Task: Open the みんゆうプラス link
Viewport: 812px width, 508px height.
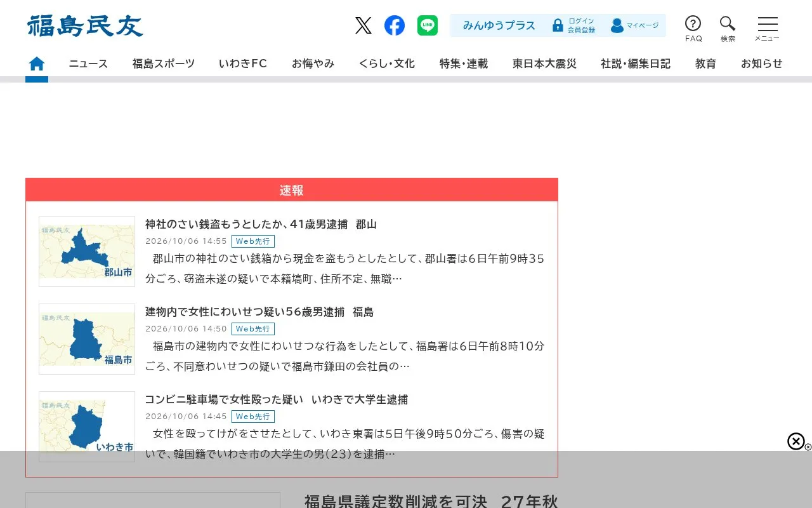Action: pyautogui.click(x=499, y=25)
